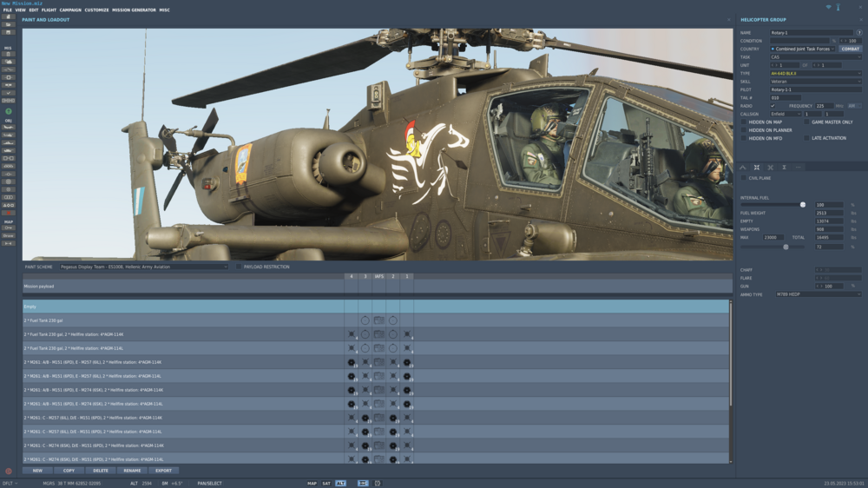This screenshot has width=868, height=488.
Task: Click the new mission icon in left toolbar
Action: 9,17
